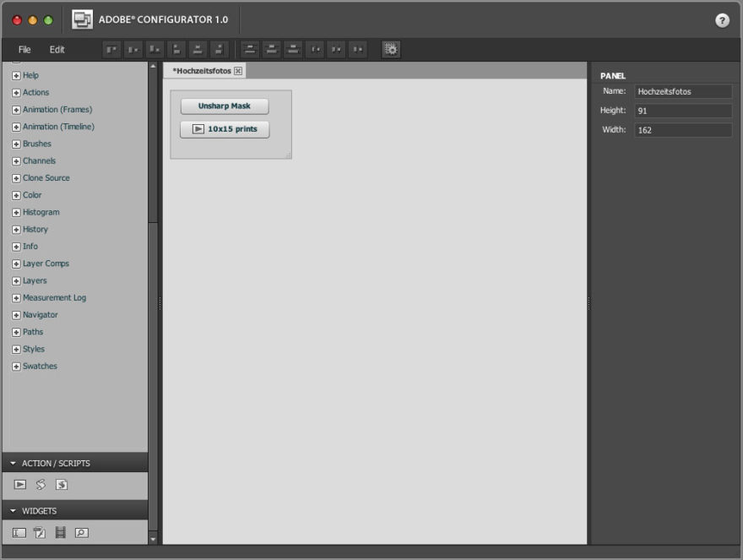Click the Adobe Configurator logo icon
The width and height of the screenshot is (743, 560).
(x=82, y=19)
